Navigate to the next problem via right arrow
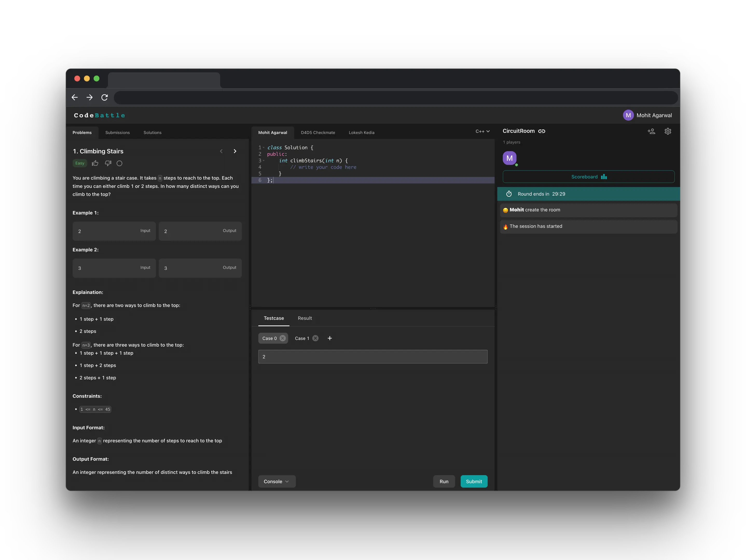Screen dimensions: 746x560 click(235, 151)
